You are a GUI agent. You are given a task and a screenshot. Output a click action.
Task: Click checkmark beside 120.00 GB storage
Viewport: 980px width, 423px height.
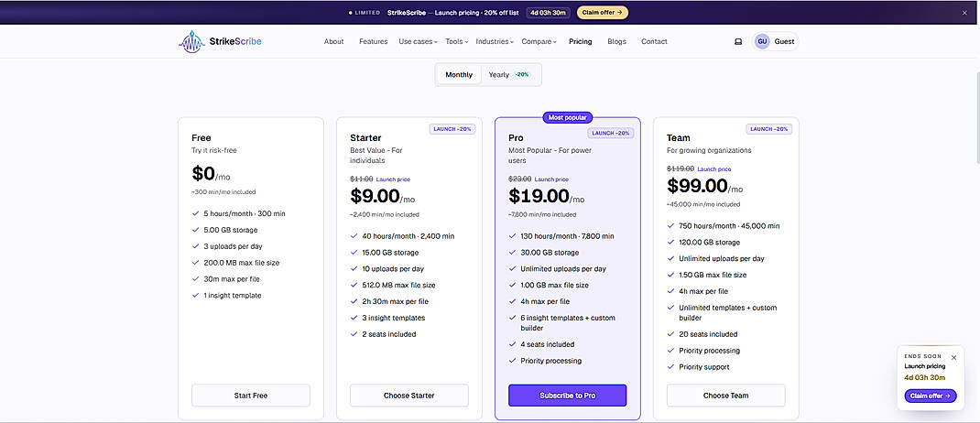[x=670, y=243]
